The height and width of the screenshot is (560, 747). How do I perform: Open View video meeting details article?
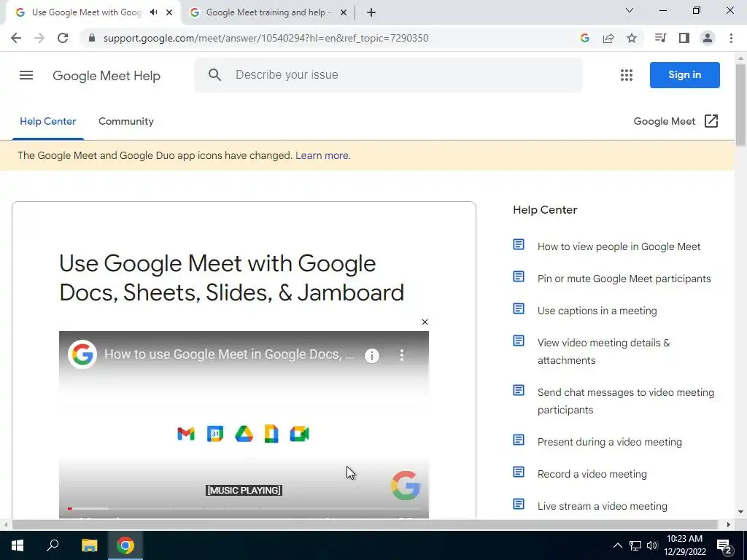pyautogui.click(x=603, y=351)
